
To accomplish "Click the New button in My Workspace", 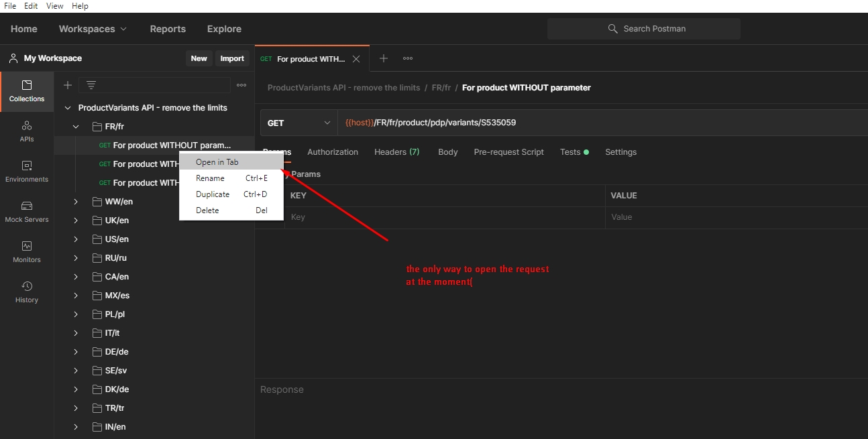I will pos(199,58).
